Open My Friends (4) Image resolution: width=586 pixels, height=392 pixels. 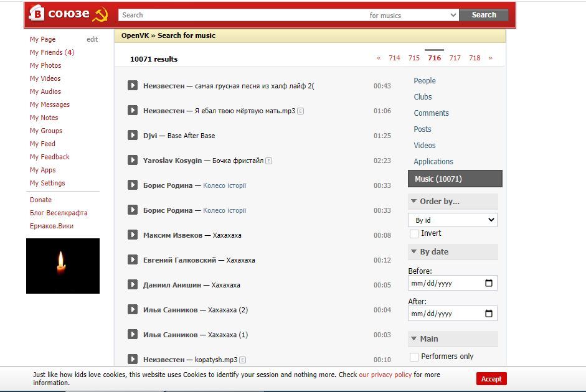(x=52, y=52)
